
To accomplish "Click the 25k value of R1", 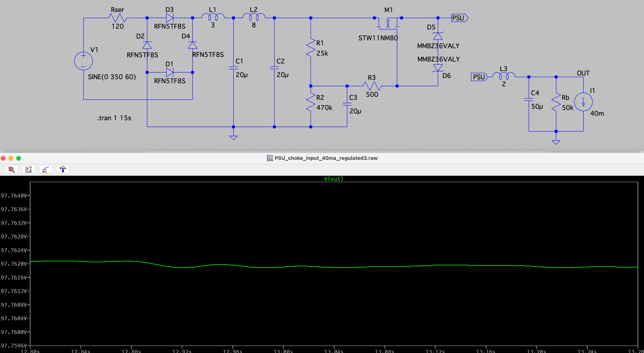I will [x=322, y=53].
